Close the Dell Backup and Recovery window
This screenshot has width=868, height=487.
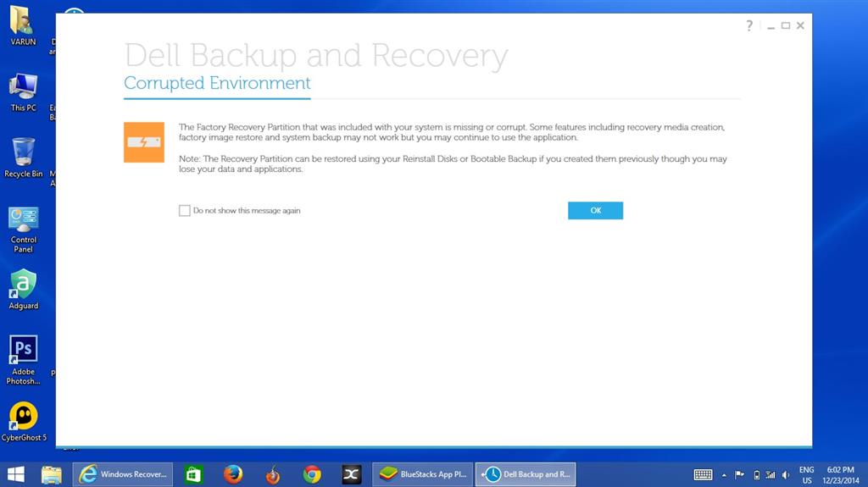click(800, 25)
